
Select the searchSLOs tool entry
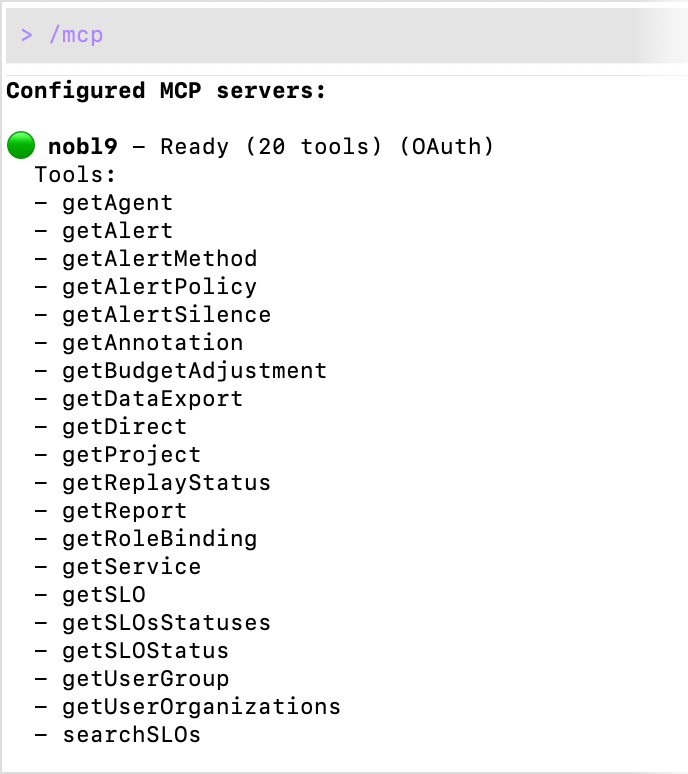pos(131,735)
